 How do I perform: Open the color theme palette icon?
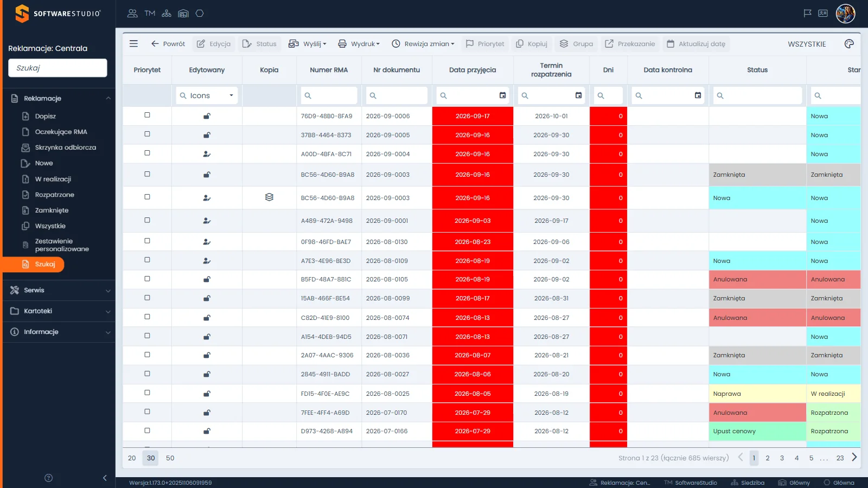pos(849,44)
